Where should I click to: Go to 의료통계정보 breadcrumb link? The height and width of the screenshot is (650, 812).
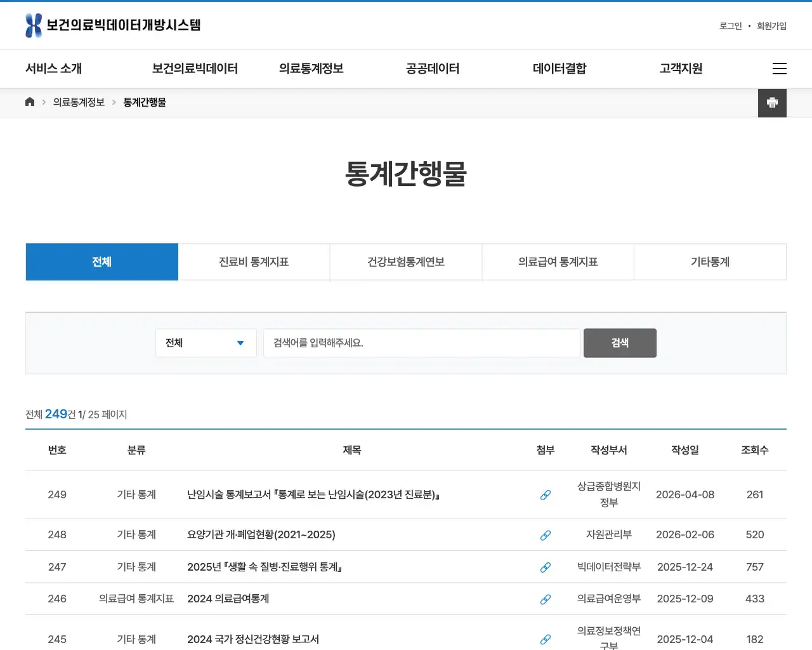(x=79, y=102)
